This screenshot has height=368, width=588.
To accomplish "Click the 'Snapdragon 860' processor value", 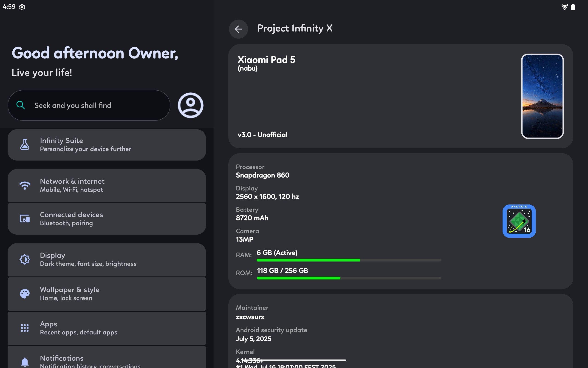I will pos(262,175).
